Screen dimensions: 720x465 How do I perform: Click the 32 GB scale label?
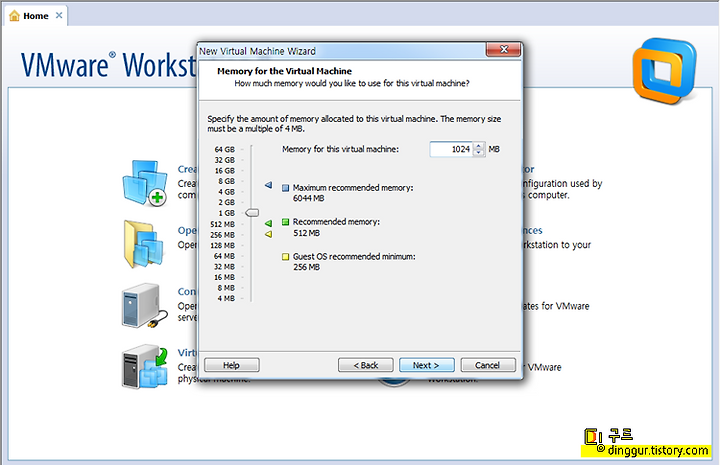pyautogui.click(x=225, y=160)
